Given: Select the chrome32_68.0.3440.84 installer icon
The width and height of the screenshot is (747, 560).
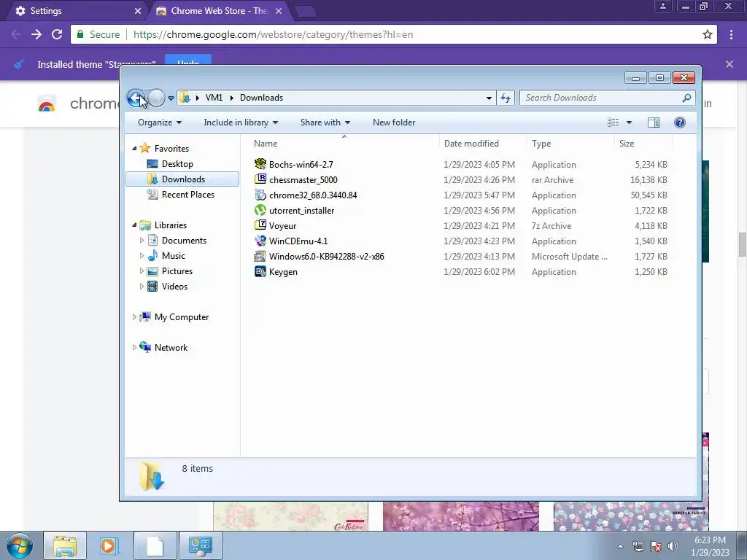Looking at the screenshot, I should [x=260, y=195].
